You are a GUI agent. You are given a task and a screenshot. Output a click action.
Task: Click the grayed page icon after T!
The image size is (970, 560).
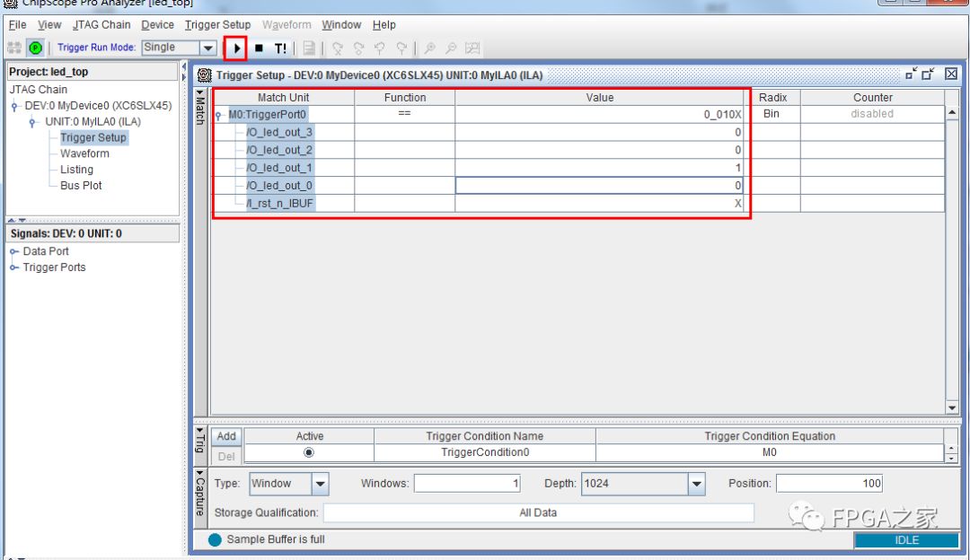[309, 48]
